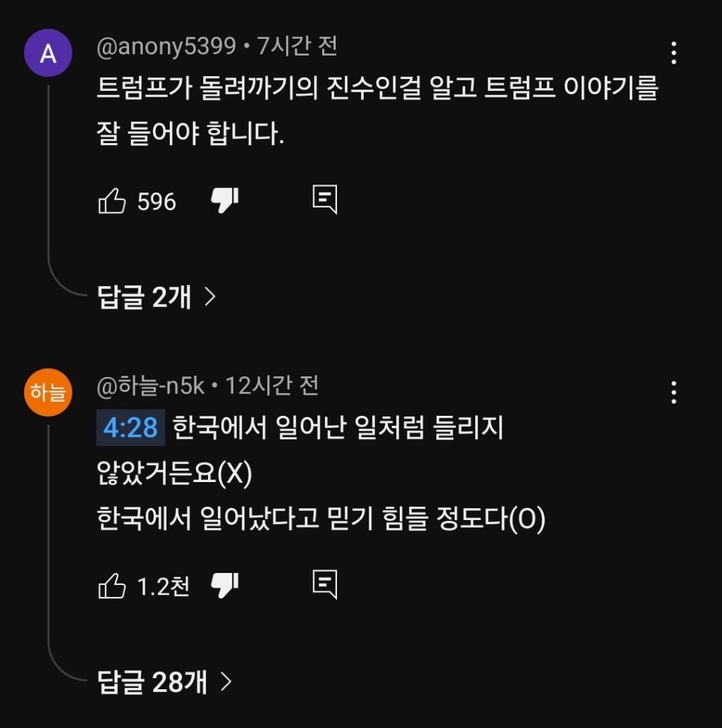Click the purple A profile avatar

tap(48, 53)
